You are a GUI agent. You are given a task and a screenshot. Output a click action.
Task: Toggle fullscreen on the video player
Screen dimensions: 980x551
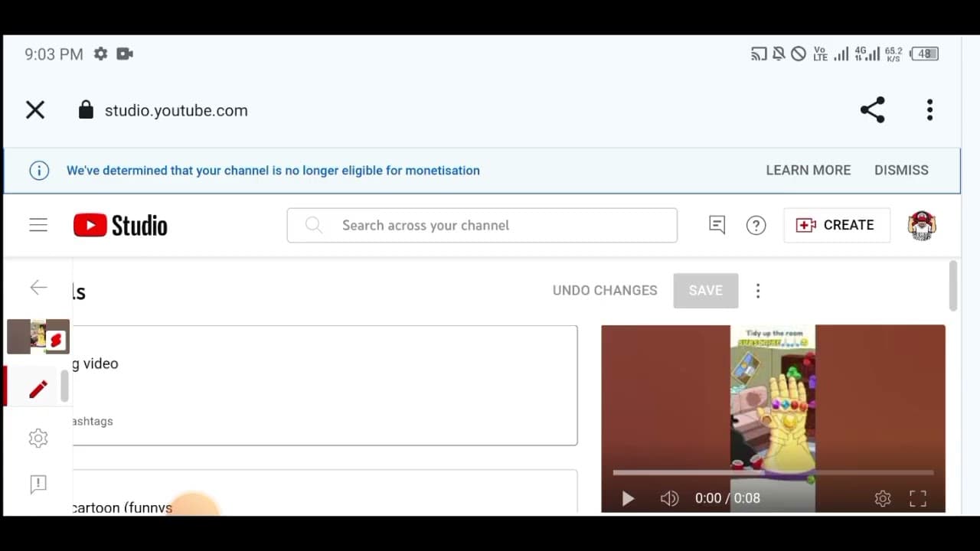(918, 499)
